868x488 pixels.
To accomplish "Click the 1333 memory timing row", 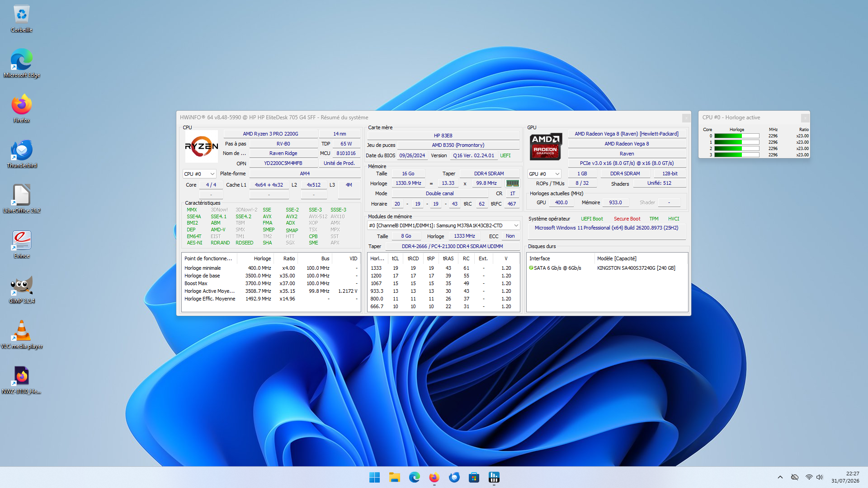I will pos(443,268).
